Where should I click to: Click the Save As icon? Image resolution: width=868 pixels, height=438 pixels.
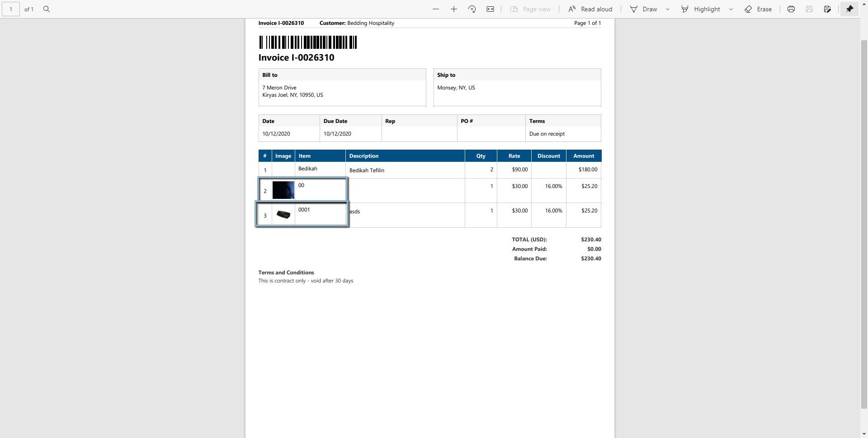click(x=827, y=9)
